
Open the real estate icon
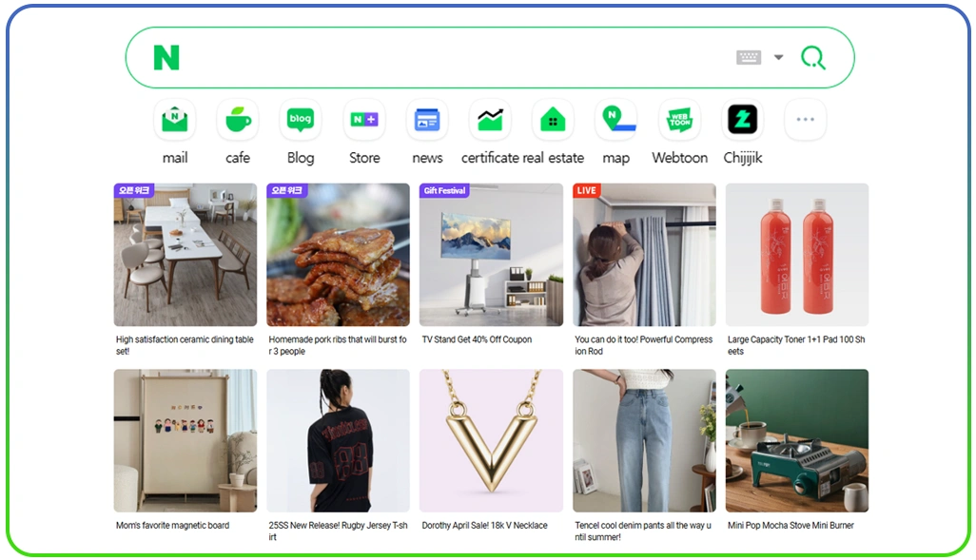552,119
